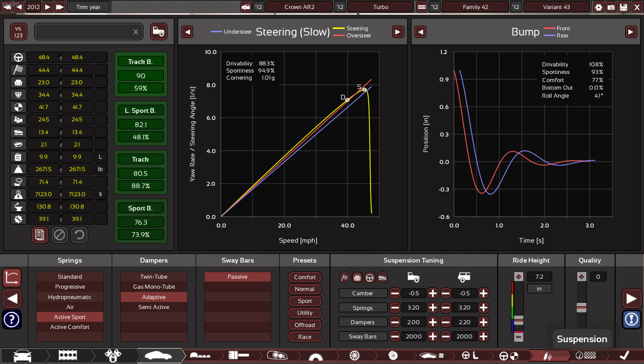Show previous graph in Bump panel
644x364 pixels.
pos(420,32)
